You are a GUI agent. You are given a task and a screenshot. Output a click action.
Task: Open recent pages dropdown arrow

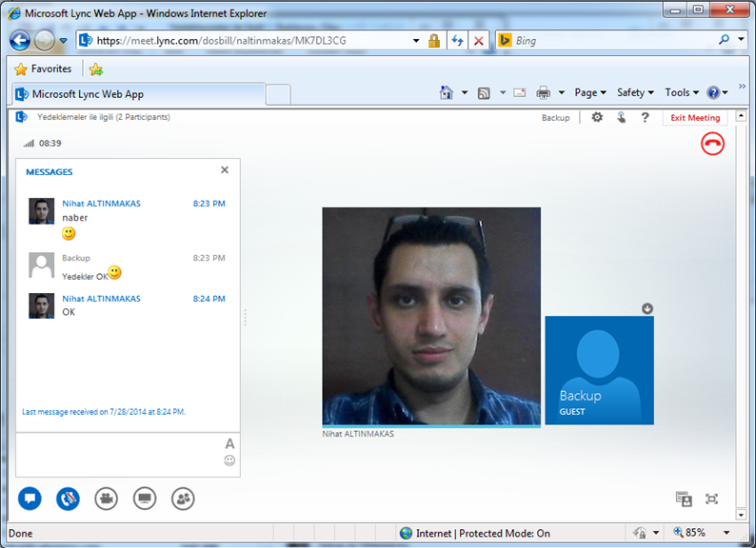[x=63, y=41]
